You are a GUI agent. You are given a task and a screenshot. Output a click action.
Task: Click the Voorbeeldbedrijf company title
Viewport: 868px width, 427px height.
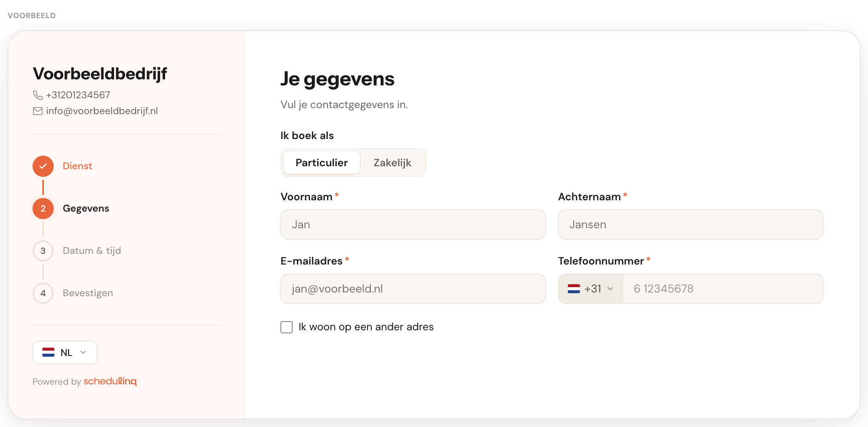100,74
